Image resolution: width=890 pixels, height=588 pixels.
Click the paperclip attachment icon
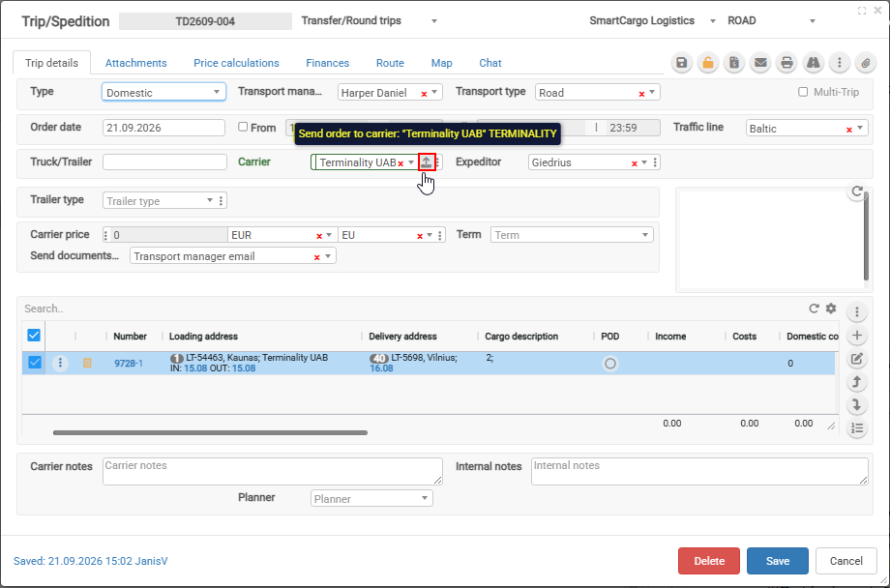pyautogui.click(x=866, y=63)
